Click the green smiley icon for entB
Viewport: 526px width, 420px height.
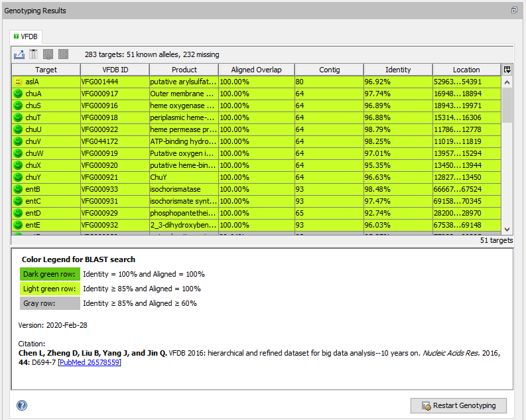pyautogui.click(x=18, y=189)
